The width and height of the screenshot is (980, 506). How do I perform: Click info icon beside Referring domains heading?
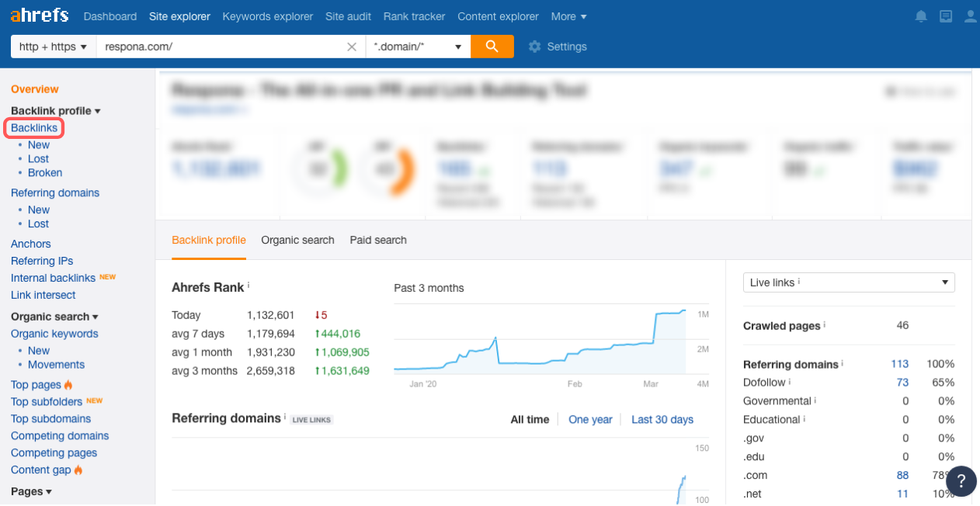285,416
